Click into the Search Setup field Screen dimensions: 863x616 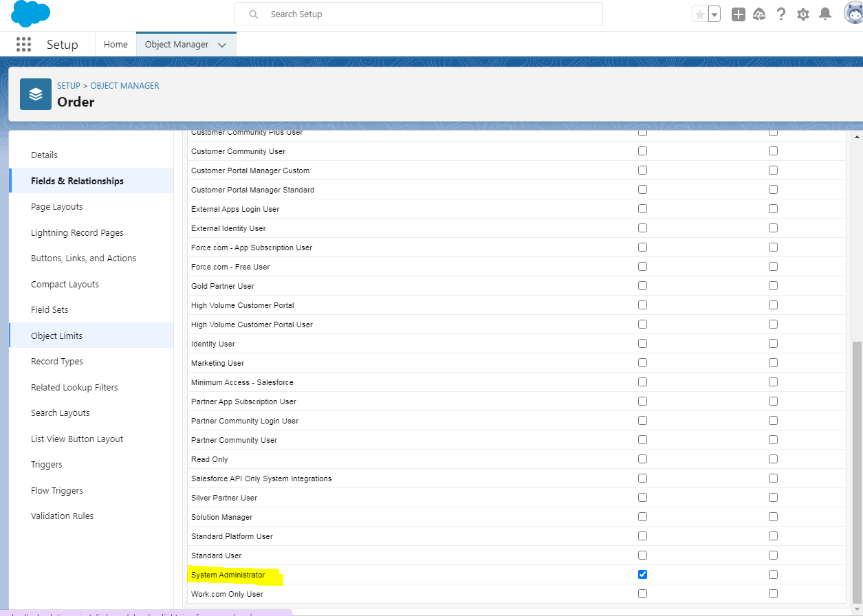[419, 14]
